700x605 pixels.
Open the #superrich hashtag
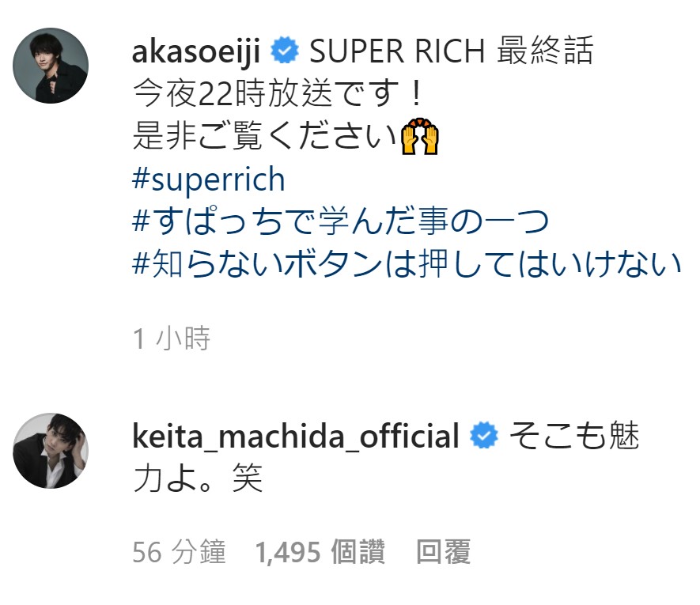pyautogui.click(x=209, y=180)
